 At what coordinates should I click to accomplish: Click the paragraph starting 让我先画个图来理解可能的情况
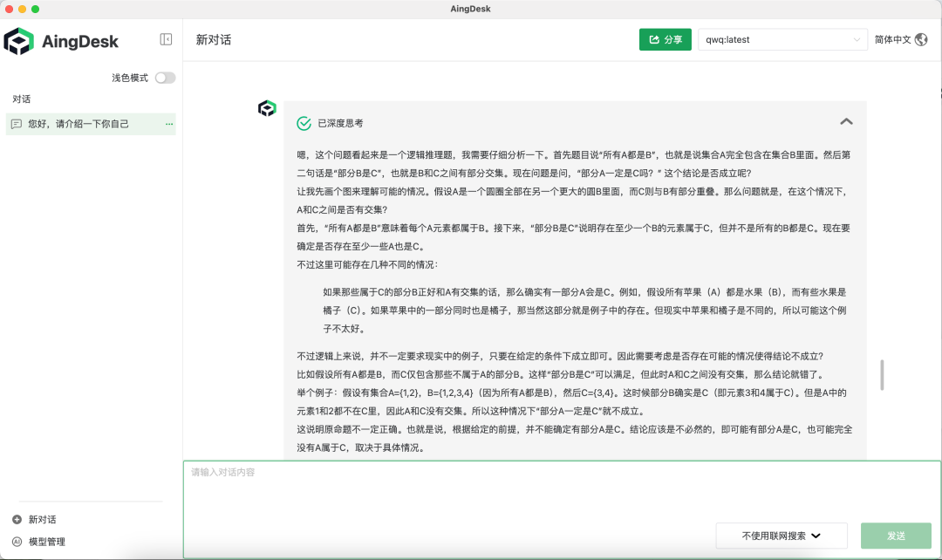572,200
